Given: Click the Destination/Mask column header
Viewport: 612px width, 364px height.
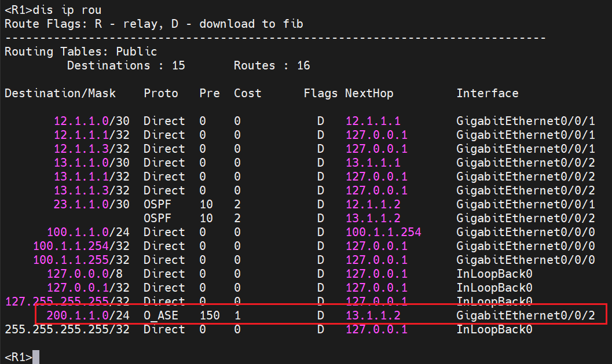Looking at the screenshot, I should pyautogui.click(x=60, y=93).
